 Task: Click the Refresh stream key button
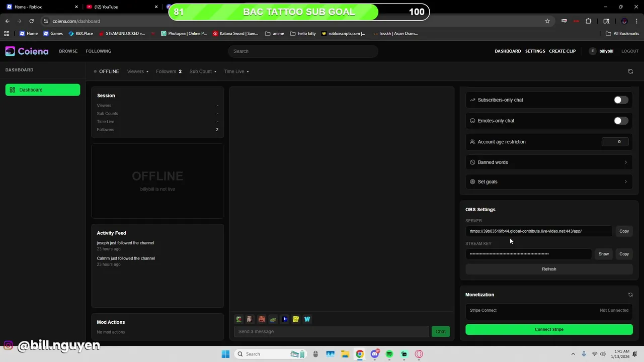(x=549, y=269)
